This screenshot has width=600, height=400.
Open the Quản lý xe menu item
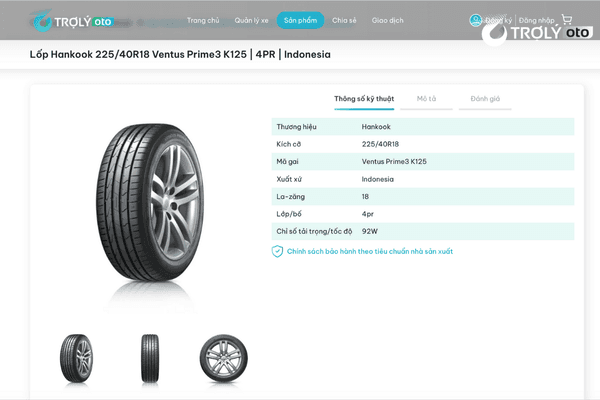pyautogui.click(x=251, y=21)
